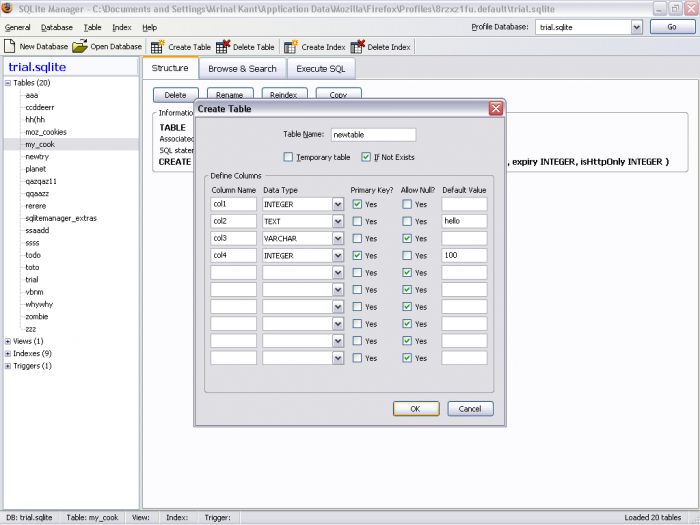This screenshot has height=525, width=700.
Task: Click the Rename button
Action: (230, 95)
